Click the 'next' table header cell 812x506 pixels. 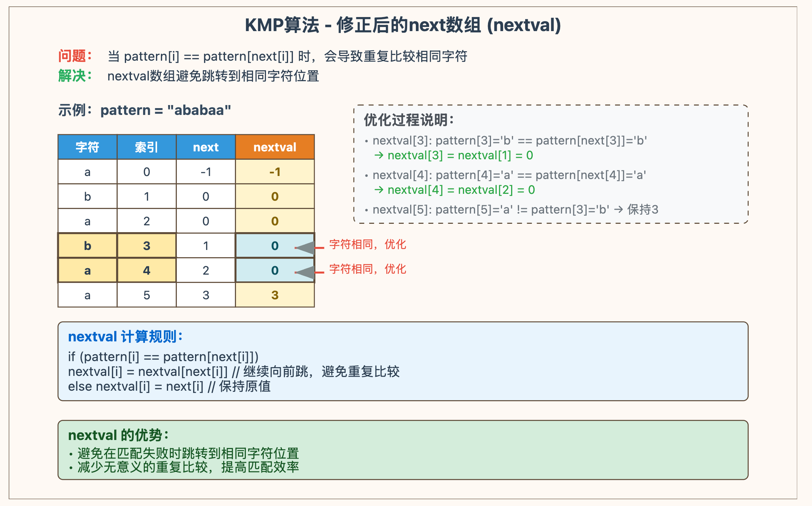[206, 147]
